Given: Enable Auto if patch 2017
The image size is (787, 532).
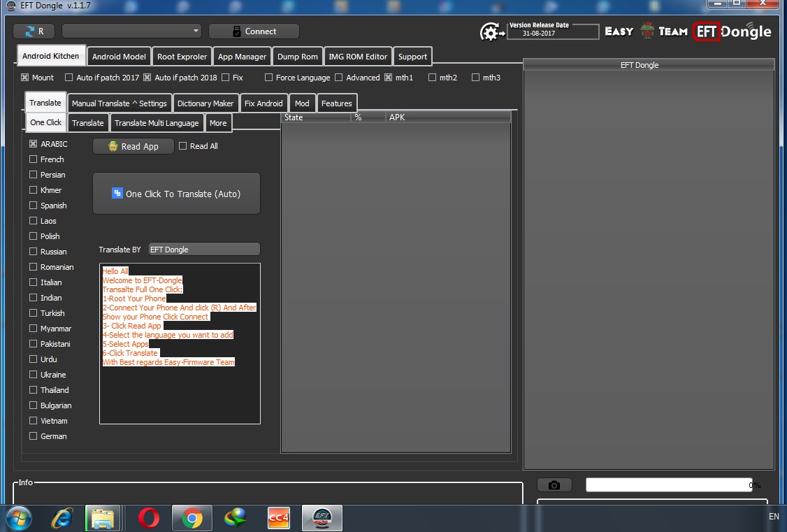Looking at the screenshot, I should (x=69, y=78).
